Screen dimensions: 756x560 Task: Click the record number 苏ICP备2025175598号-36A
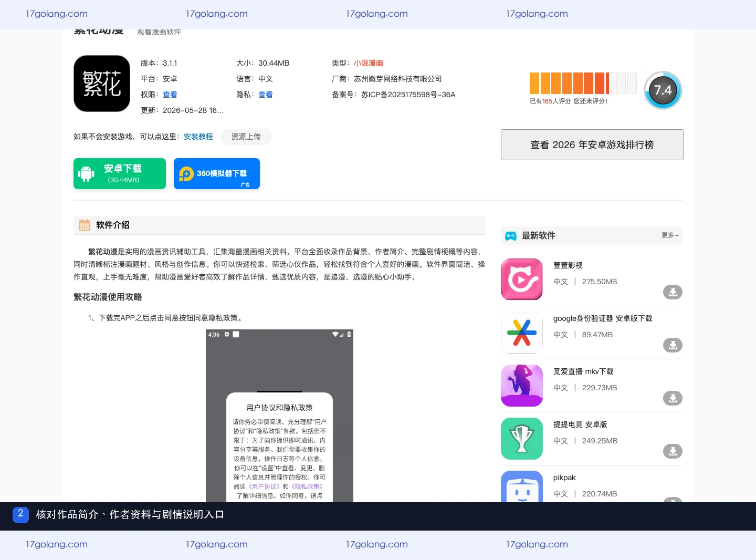pyautogui.click(x=408, y=95)
